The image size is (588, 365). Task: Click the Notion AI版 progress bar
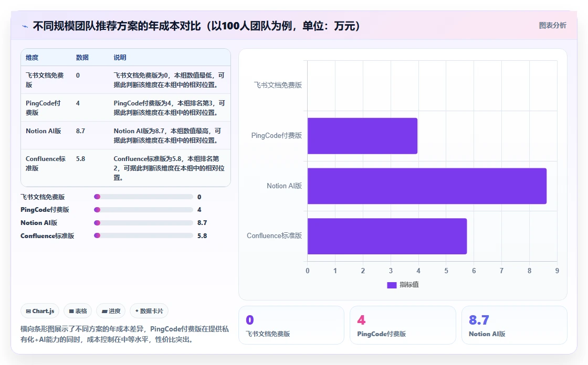click(x=143, y=222)
